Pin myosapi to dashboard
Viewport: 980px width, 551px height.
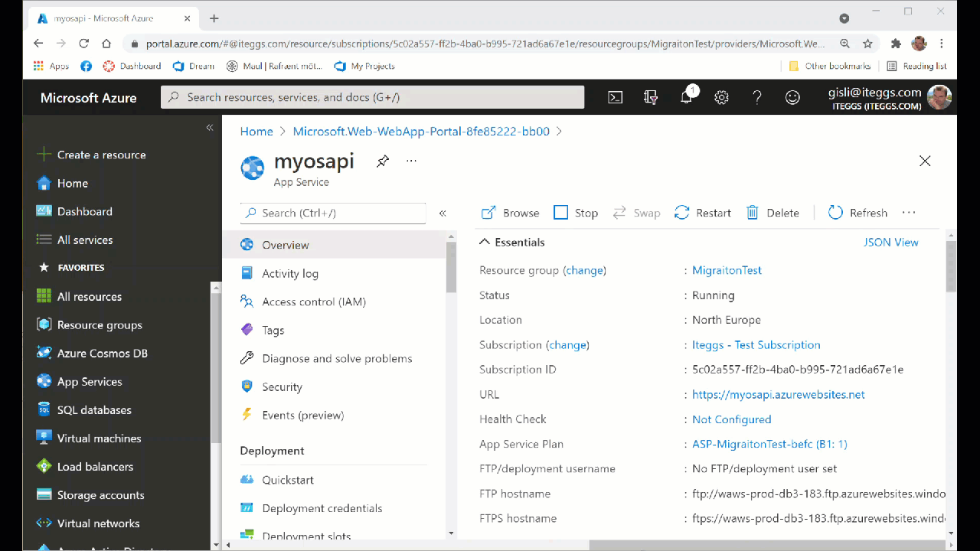pyautogui.click(x=383, y=161)
